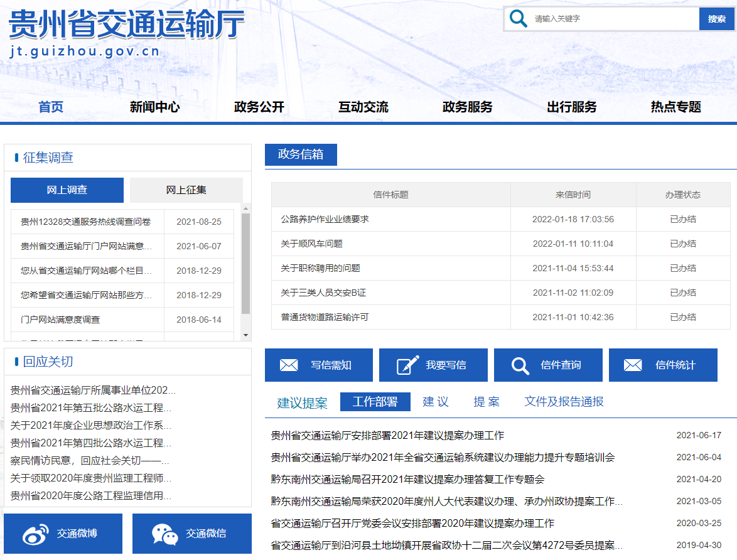Switch to the 网上征集 tab

pyautogui.click(x=186, y=190)
